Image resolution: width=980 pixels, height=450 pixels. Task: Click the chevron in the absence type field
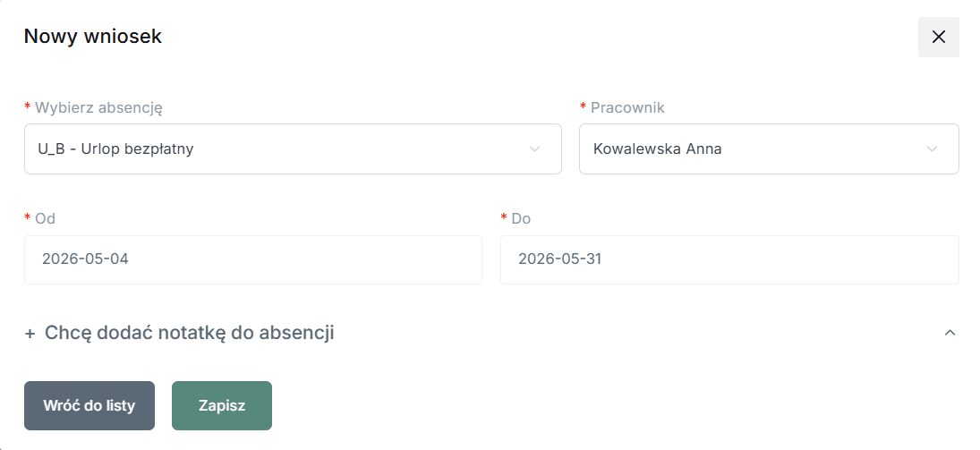pos(534,149)
